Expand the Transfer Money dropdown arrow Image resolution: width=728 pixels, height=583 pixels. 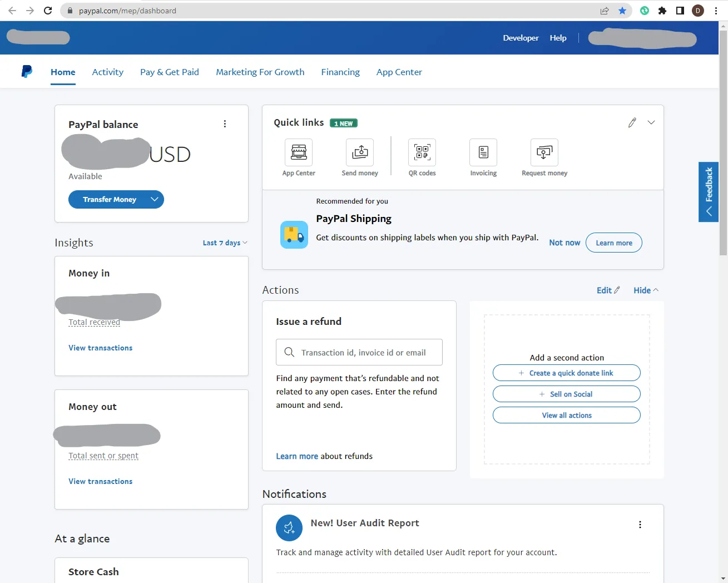[x=155, y=199]
